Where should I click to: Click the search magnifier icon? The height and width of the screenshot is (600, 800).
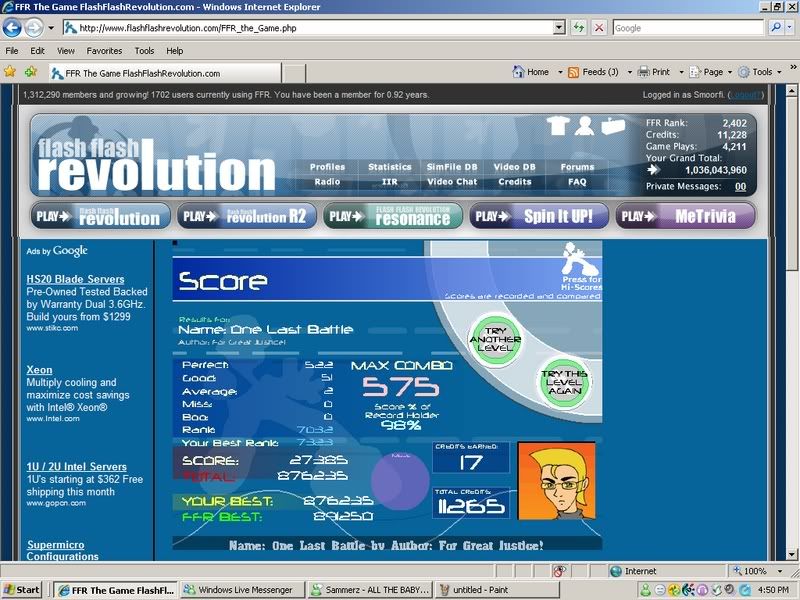776,28
